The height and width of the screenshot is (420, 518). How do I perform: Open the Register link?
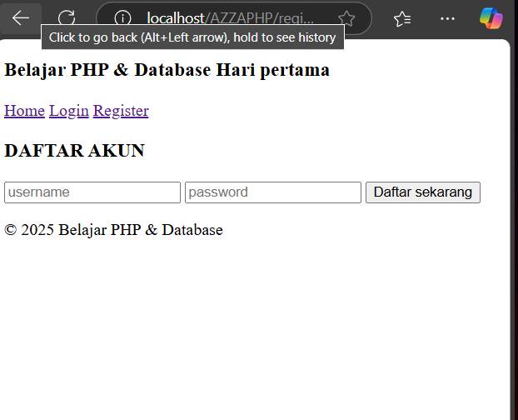pos(121,111)
